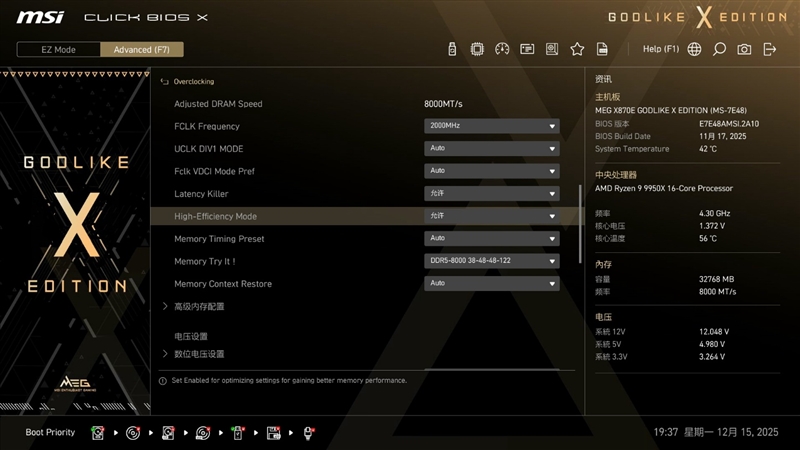Open Favorites star icon
The image size is (800, 450).
tap(577, 49)
